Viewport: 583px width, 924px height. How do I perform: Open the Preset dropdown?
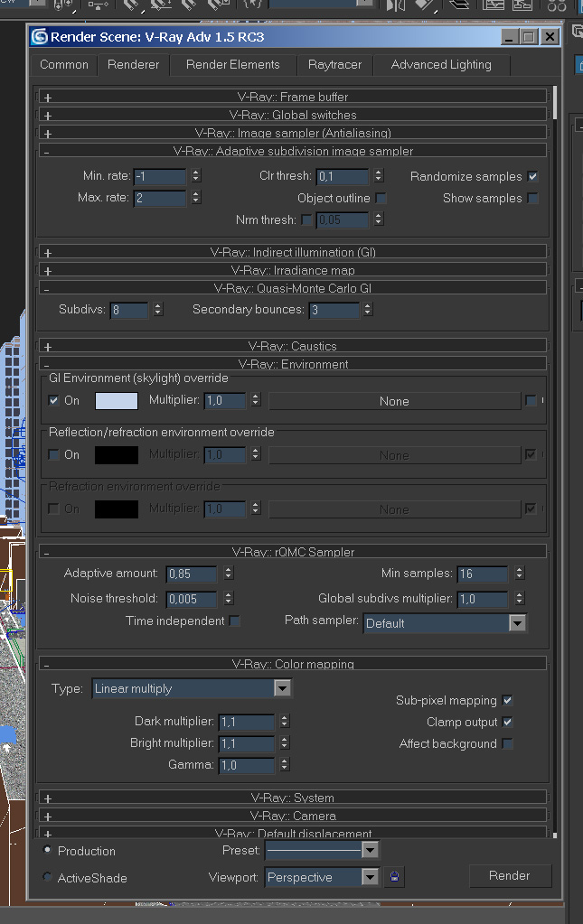point(322,850)
